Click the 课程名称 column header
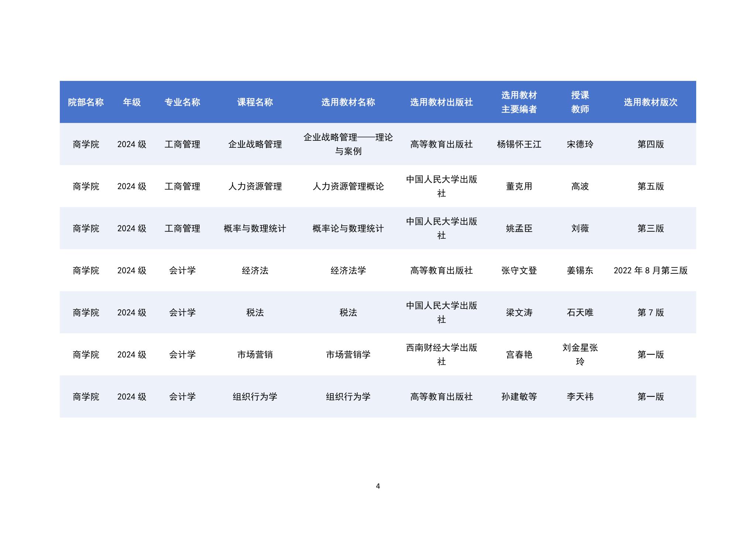 (255, 102)
